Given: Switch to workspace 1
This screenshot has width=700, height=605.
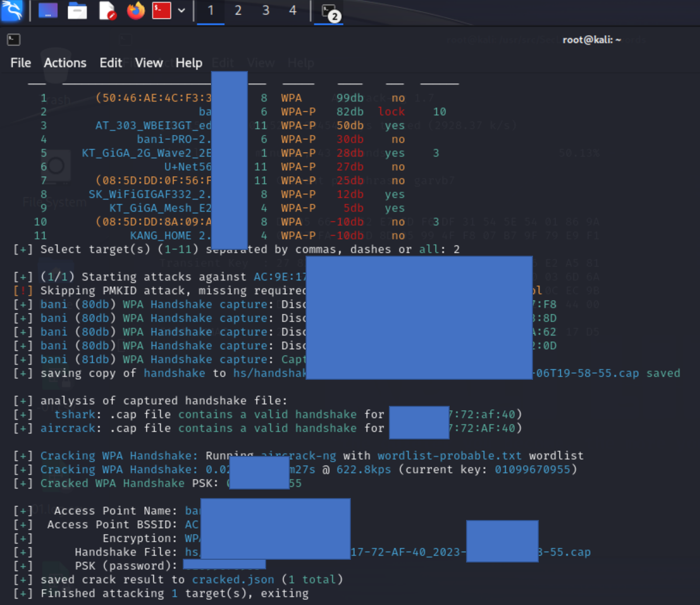Looking at the screenshot, I should pos(211,10).
